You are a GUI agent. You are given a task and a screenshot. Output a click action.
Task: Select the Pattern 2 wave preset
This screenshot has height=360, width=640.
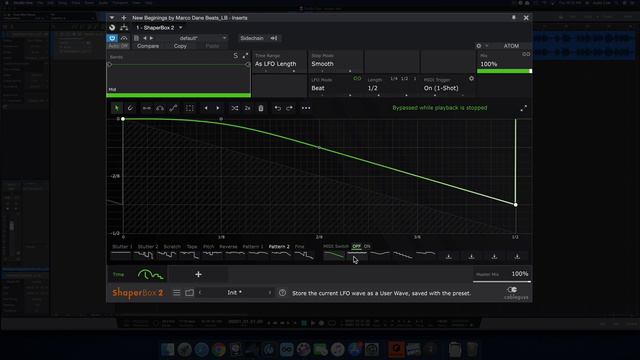[x=279, y=253]
